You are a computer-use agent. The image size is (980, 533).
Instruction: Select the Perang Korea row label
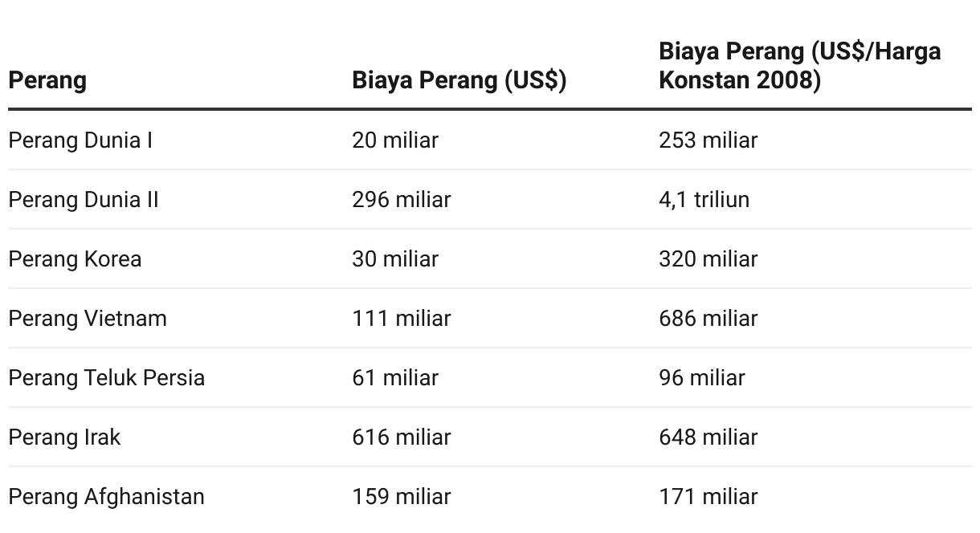pos(75,259)
